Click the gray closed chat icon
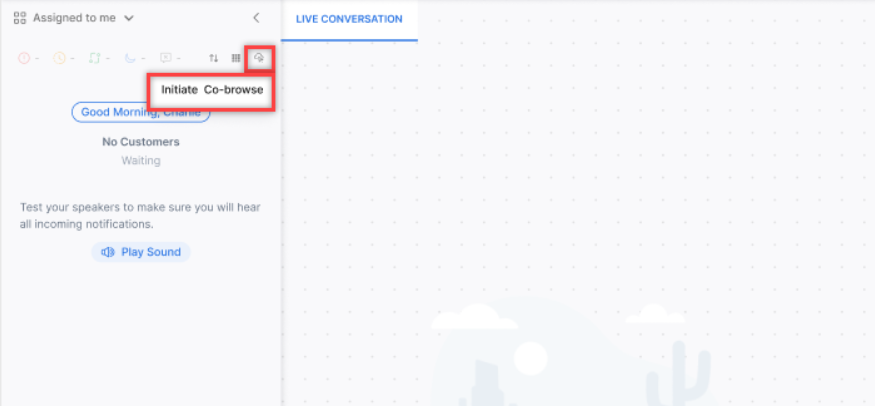This screenshot has width=875, height=406. pos(165,58)
